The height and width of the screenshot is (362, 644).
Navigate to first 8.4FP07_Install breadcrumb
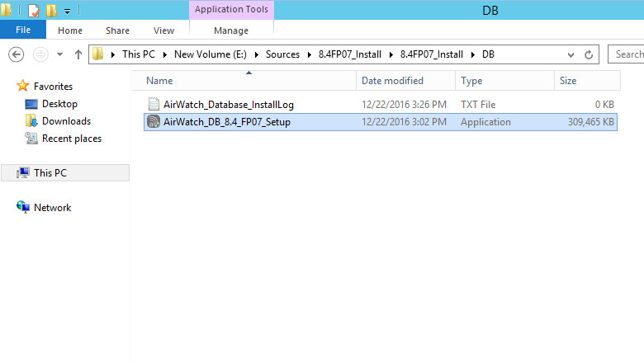click(350, 54)
